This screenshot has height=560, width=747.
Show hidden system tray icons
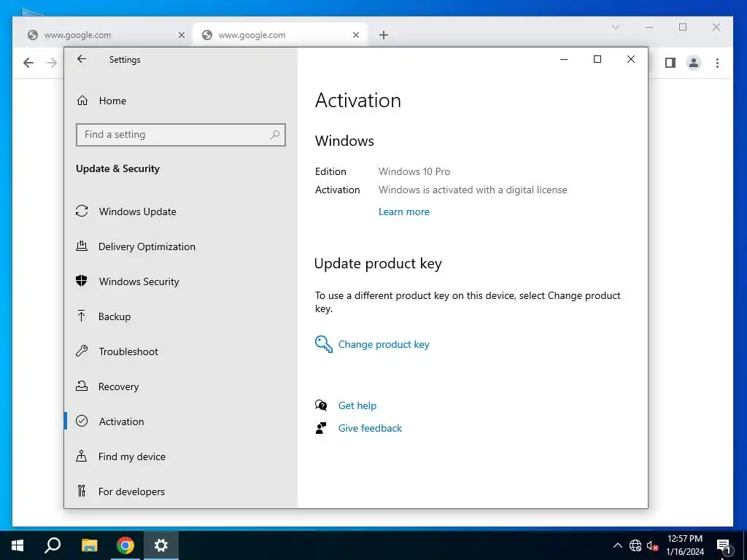click(x=617, y=545)
